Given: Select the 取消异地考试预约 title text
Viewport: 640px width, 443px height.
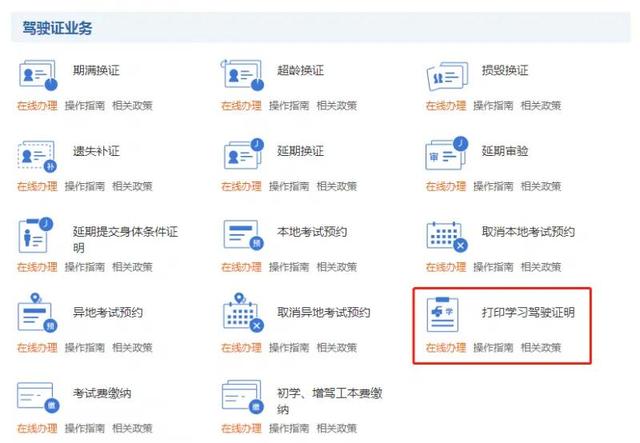Looking at the screenshot, I should click(324, 313).
